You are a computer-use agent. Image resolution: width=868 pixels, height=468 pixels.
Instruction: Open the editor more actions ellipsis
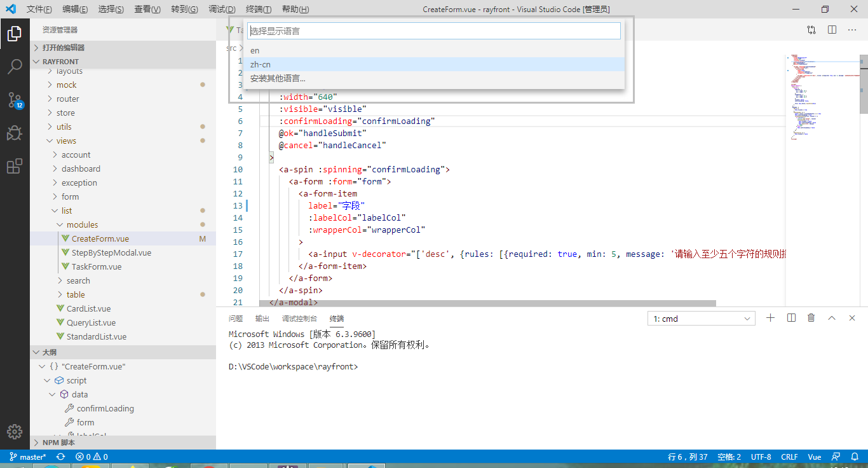(x=852, y=30)
